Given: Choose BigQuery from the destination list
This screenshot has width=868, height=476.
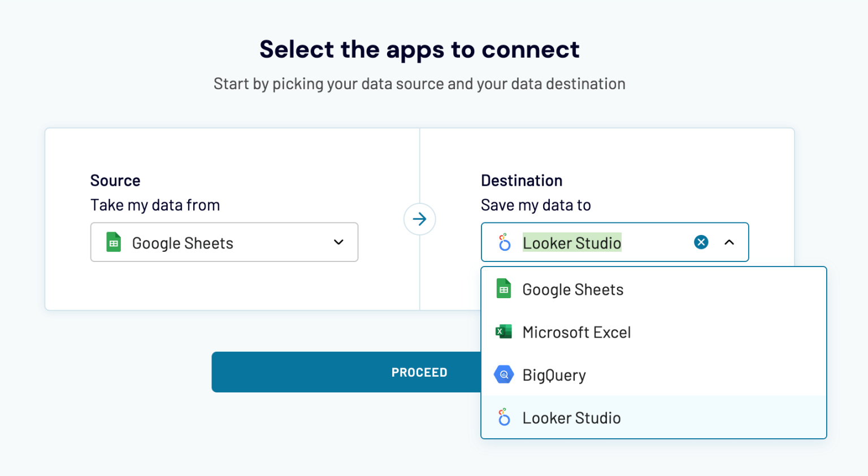Looking at the screenshot, I should 554,374.
